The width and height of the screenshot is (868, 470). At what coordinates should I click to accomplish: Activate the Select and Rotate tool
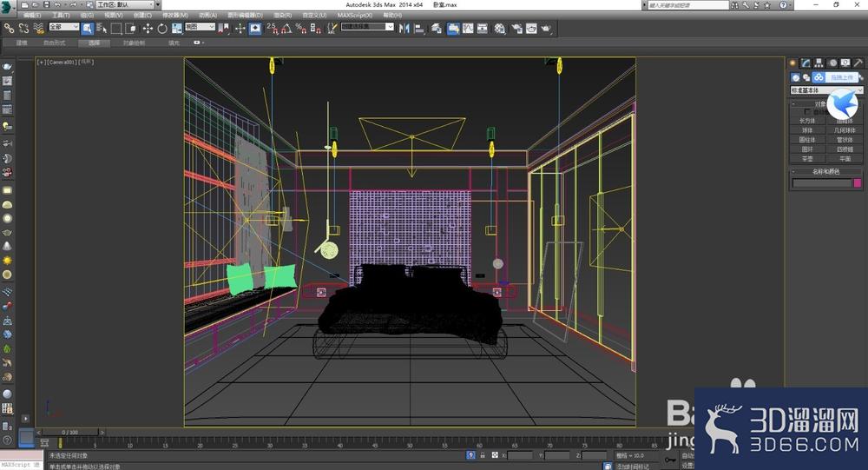(x=162, y=28)
